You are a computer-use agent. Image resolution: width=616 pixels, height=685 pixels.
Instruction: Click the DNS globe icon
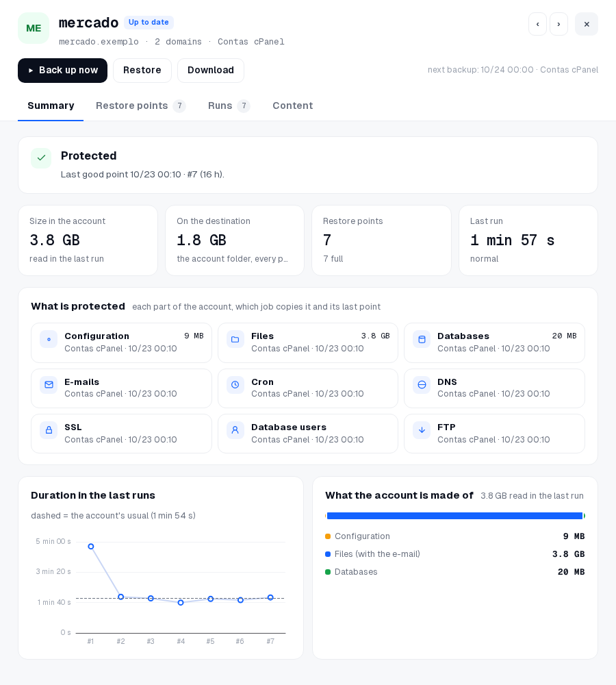(x=422, y=385)
